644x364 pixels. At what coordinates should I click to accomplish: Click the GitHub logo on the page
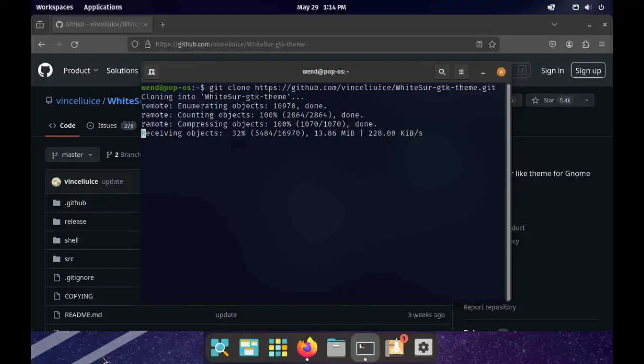coord(45,71)
